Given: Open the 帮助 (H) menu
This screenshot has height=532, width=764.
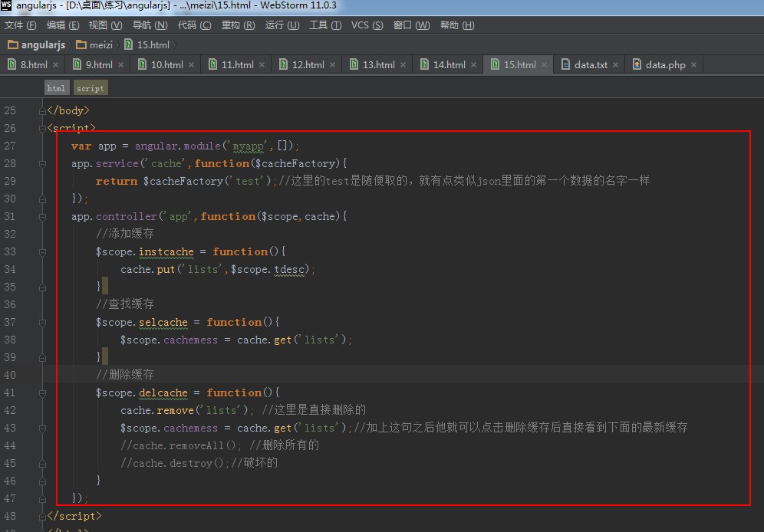Looking at the screenshot, I should coord(457,25).
